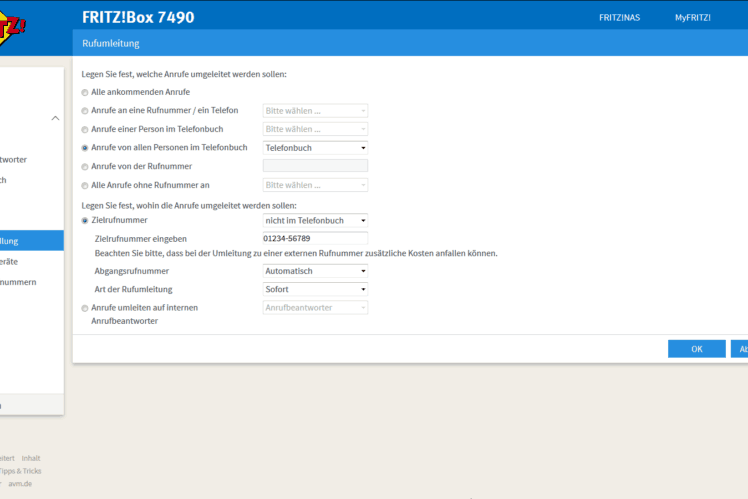Open the 'Tipps & Tricks' footer link

[20, 471]
